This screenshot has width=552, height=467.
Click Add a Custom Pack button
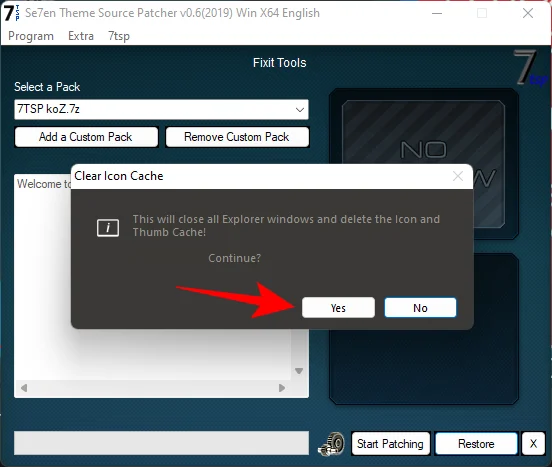pyautogui.click(x=86, y=137)
